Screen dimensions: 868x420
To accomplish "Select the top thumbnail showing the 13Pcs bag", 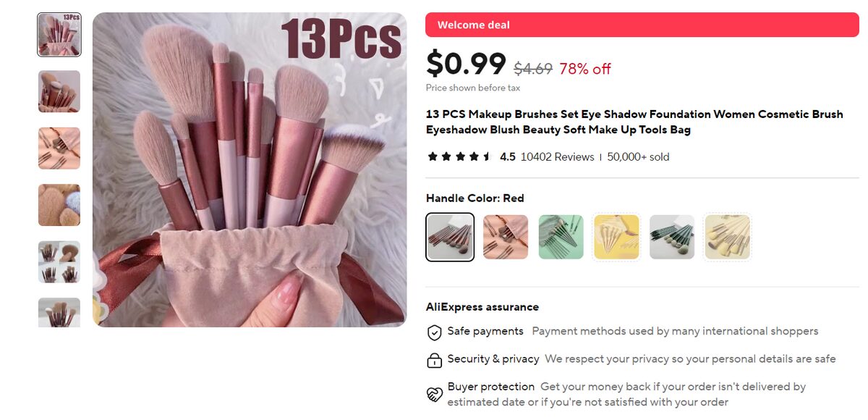I will (59, 34).
